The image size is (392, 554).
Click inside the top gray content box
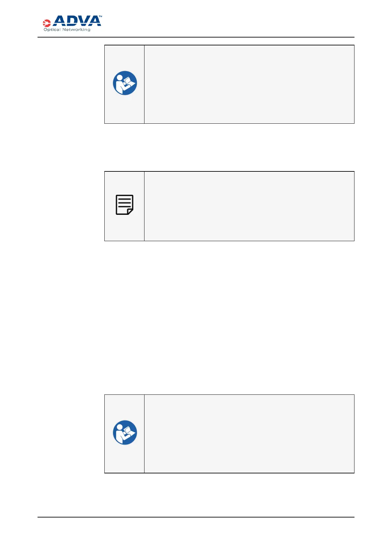tap(249, 84)
